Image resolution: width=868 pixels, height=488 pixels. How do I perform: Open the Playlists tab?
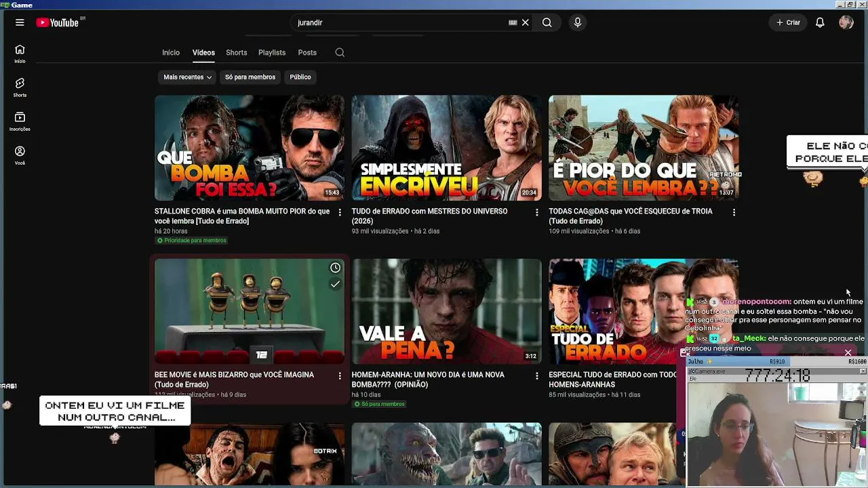pos(272,52)
